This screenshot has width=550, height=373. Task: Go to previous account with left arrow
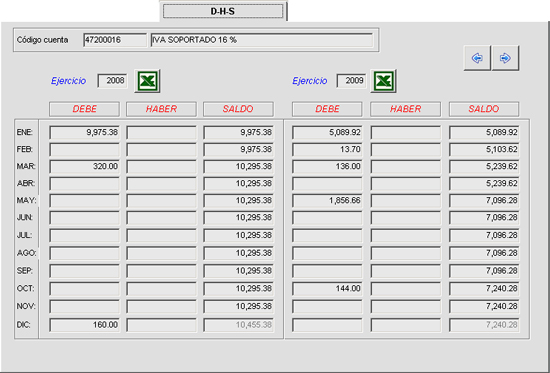coord(477,58)
